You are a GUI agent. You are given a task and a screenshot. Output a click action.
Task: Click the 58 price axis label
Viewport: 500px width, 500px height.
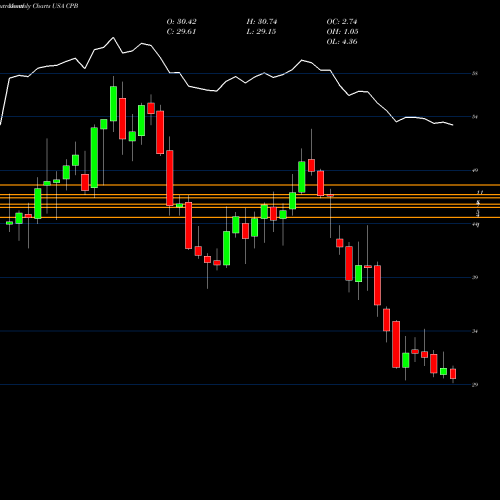(475, 73)
